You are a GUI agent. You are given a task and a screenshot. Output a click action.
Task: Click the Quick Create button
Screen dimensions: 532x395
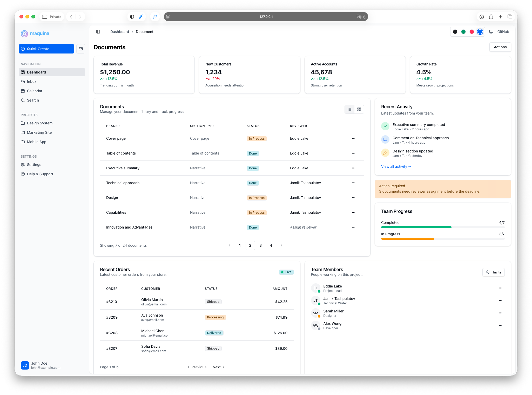tap(46, 49)
